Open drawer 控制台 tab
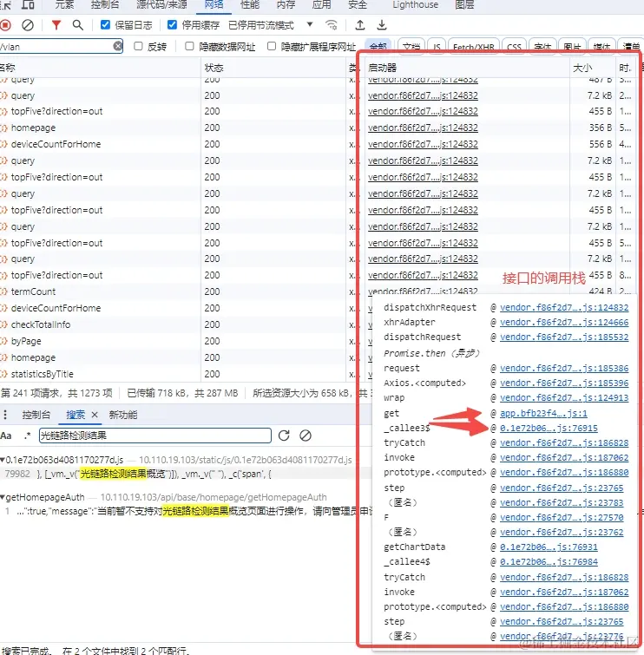The width and height of the screenshot is (644, 655). (x=36, y=415)
